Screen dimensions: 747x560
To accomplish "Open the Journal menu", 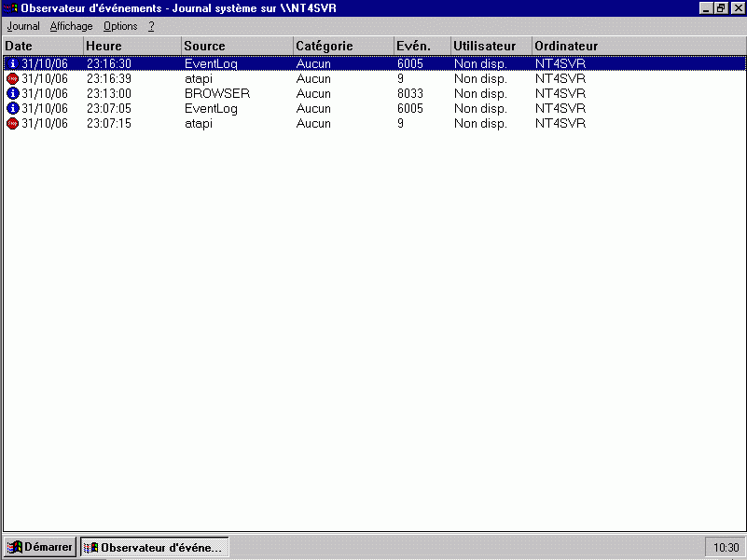I will pyautogui.click(x=23, y=27).
